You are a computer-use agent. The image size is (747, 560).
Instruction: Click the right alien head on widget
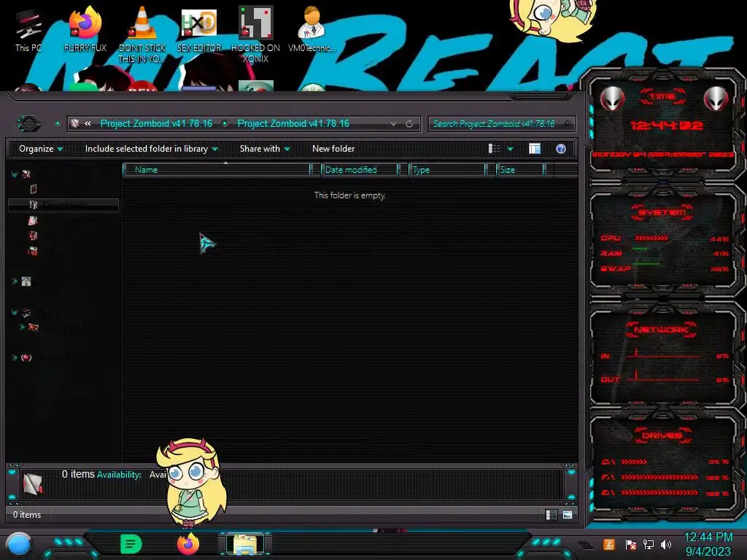point(716,98)
